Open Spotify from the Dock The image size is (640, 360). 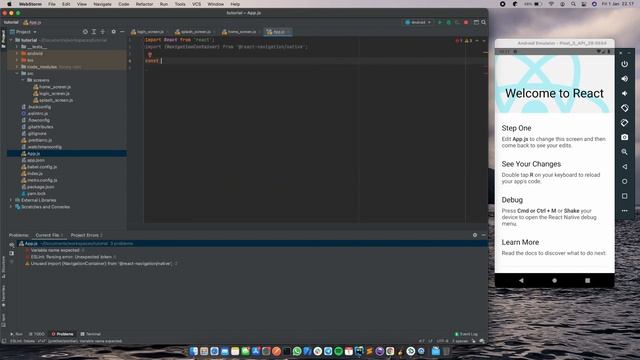(x=338, y=351)
